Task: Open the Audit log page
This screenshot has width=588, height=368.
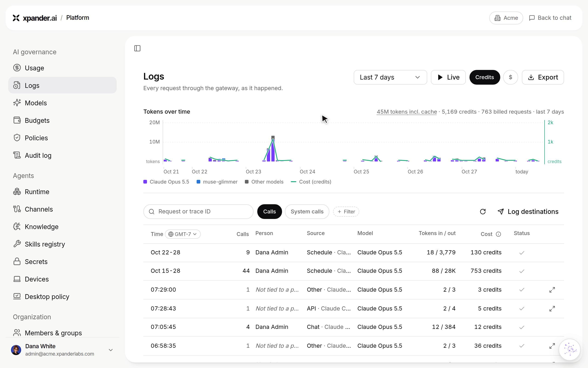Action: tap(62, 155)
